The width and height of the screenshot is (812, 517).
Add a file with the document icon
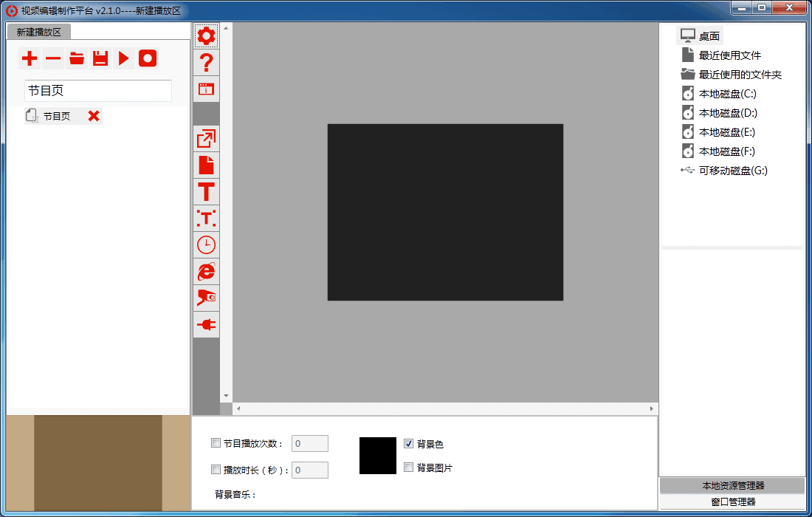click(206, 165)
